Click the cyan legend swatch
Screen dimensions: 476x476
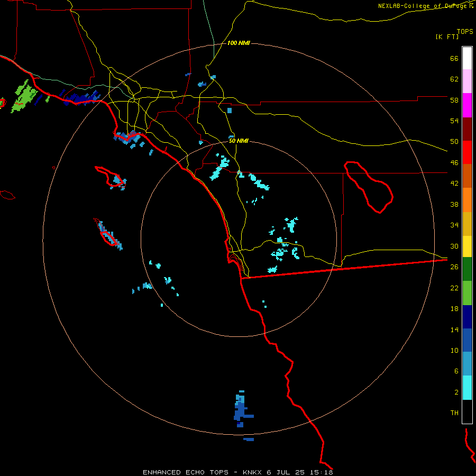click(467, 388)
